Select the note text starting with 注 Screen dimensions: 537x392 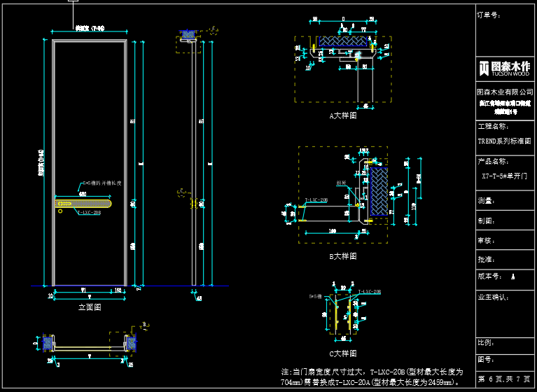tap(372, 377)
